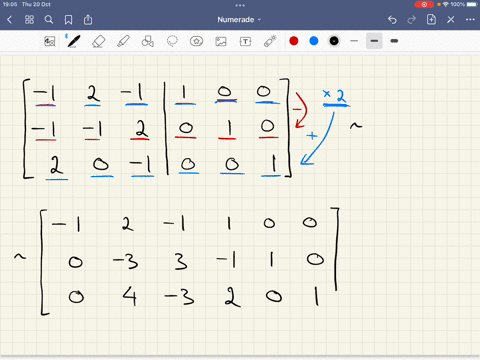480x360 pixels.
Task: Open the thumbnail grid view
Action: click(29, 20)
